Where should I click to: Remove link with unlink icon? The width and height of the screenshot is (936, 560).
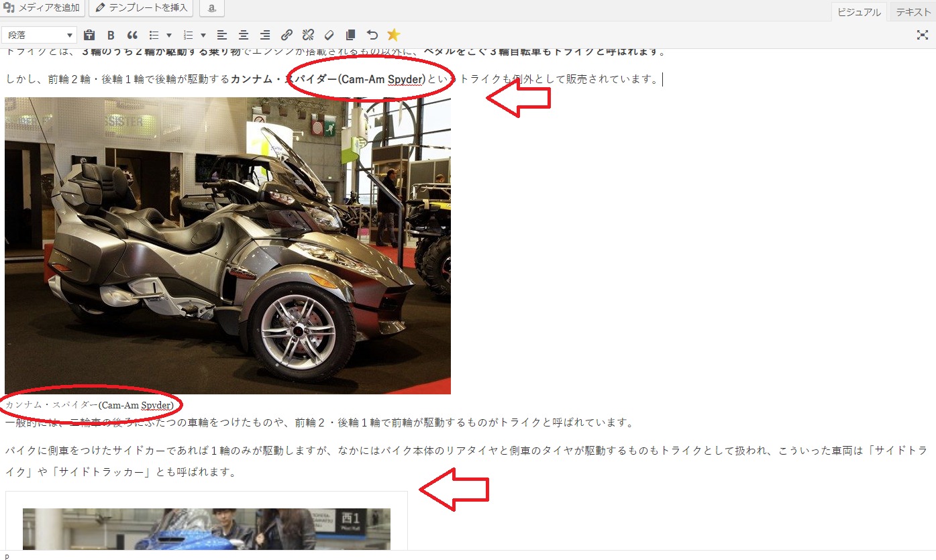pyautogui.click(x=308, y=35)
